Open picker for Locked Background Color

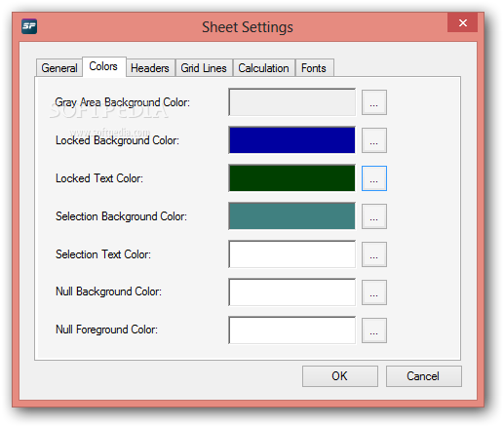(374, 140)
